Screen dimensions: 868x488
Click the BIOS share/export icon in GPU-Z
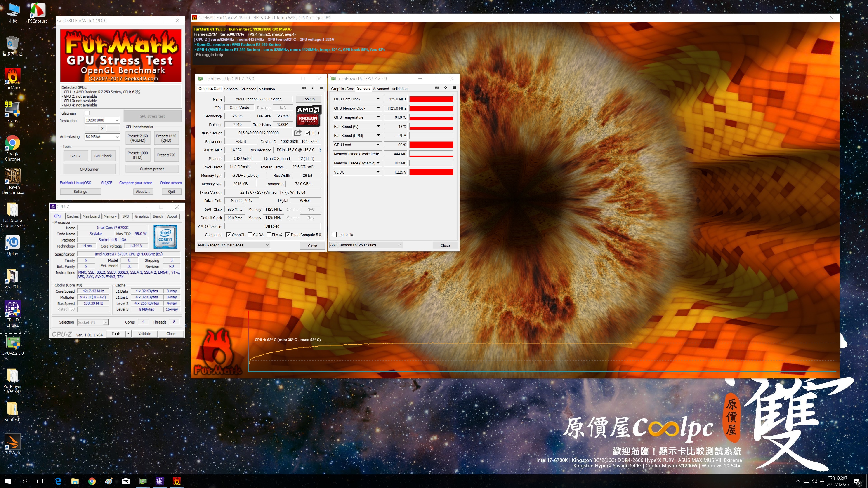click(x=297, y=133)
